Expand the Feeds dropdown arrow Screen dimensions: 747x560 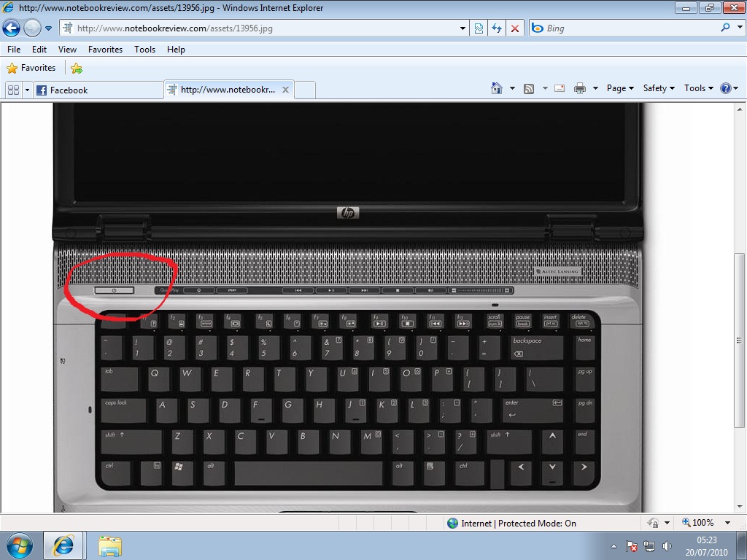pyautogui.click(x=544, y=88)
